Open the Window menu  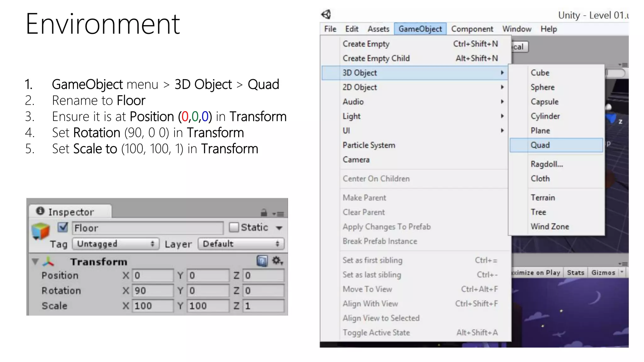(517, 29)
